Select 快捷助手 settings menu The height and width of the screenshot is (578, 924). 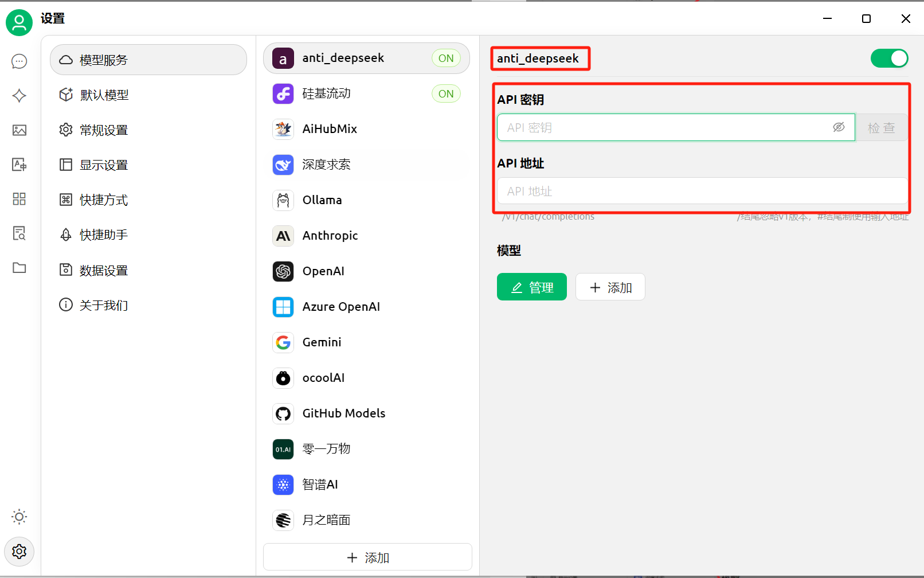pos(148,235)
